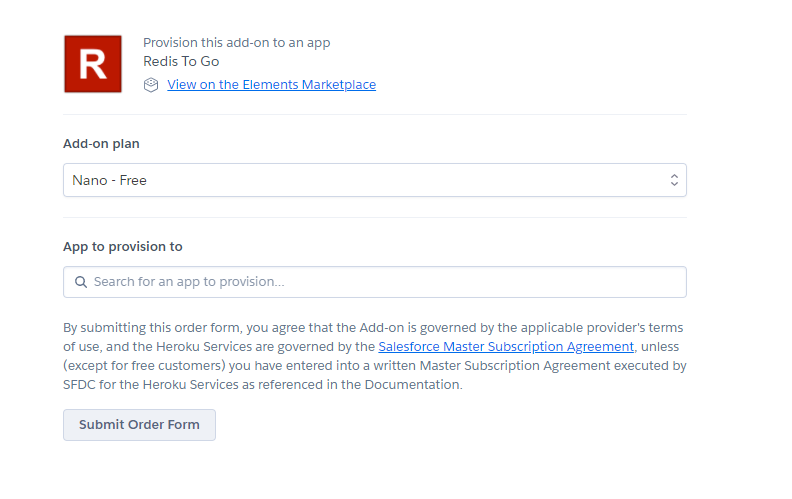Click the "Add-on plan" label
Viewport: 792px width, 499px height.
pos(101,144)
